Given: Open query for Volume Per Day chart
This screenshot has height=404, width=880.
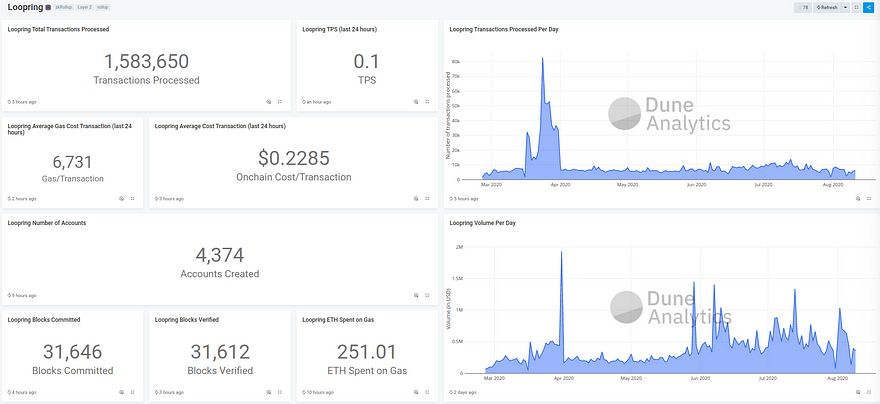Looking at the screenshot, I should click(x=858, y=392).
